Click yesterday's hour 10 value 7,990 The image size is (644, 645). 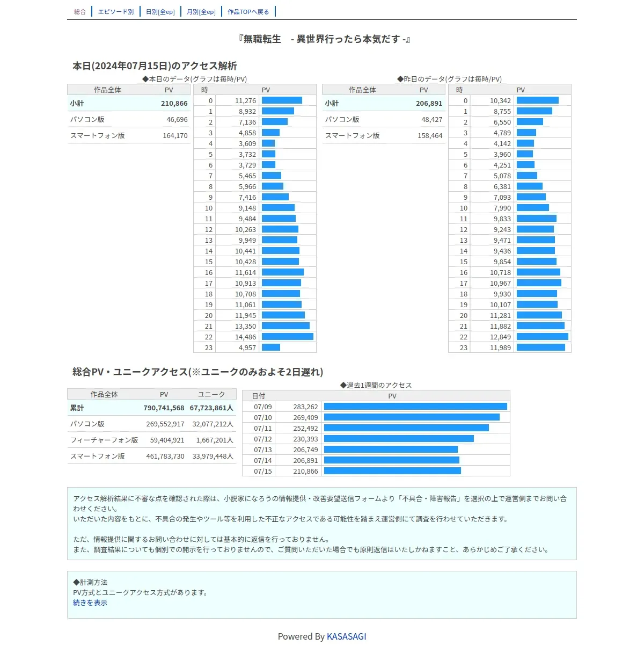click(x=502, y=208)
